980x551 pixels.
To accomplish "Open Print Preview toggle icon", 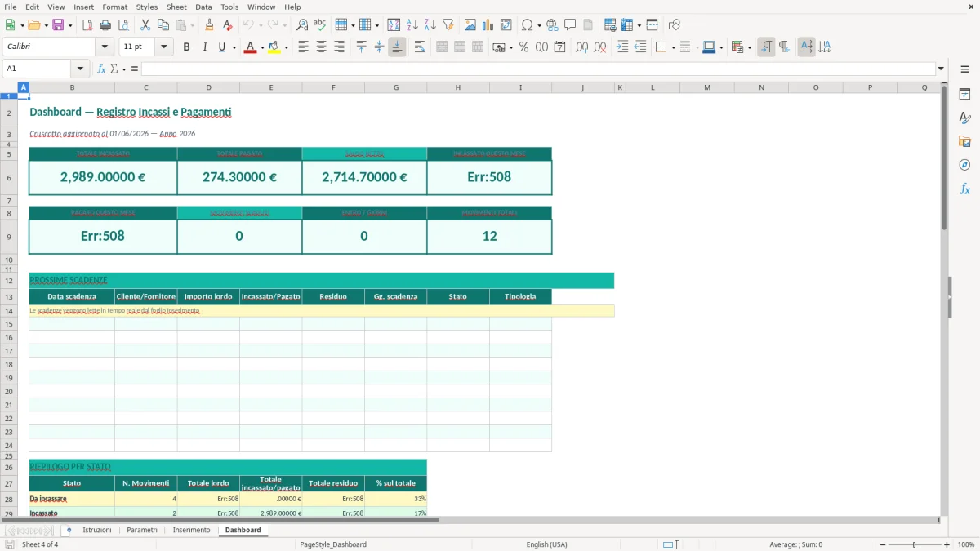I will (x=123, y=25).
